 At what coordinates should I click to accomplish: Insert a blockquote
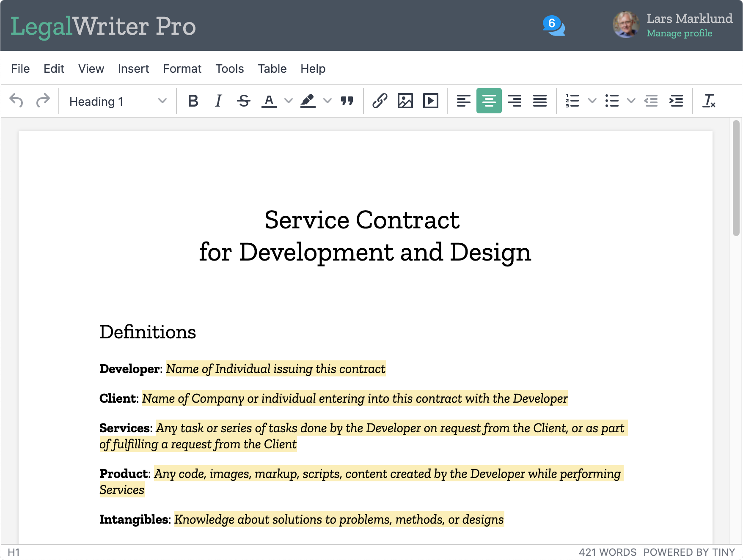(x=347, y=101)
